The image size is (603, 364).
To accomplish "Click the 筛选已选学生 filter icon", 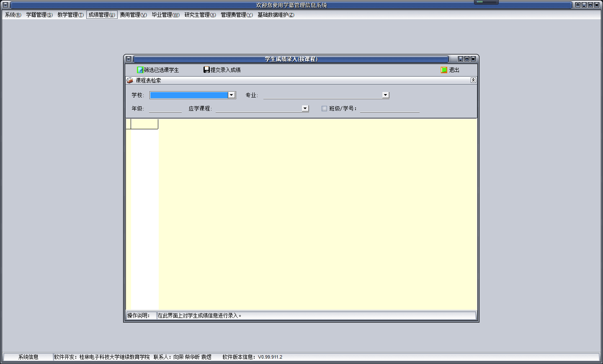I will coord(140,70).
